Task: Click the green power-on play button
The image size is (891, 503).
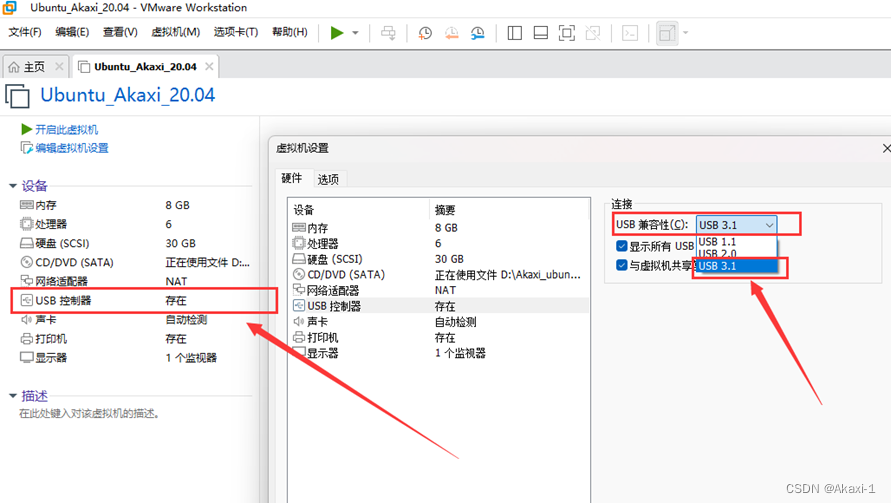Action: [337, 33]
